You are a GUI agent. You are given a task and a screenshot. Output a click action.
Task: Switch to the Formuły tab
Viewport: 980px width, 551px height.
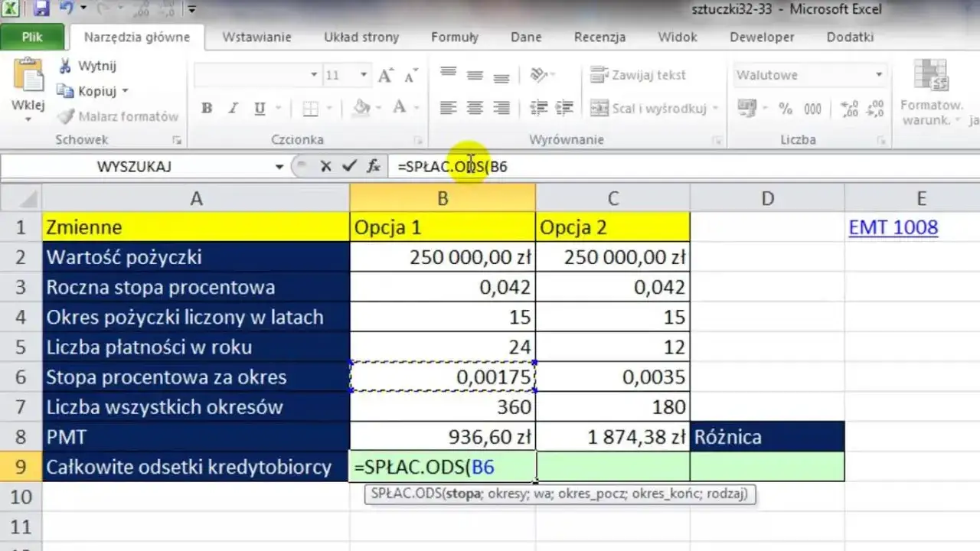[x=455, y=37]
